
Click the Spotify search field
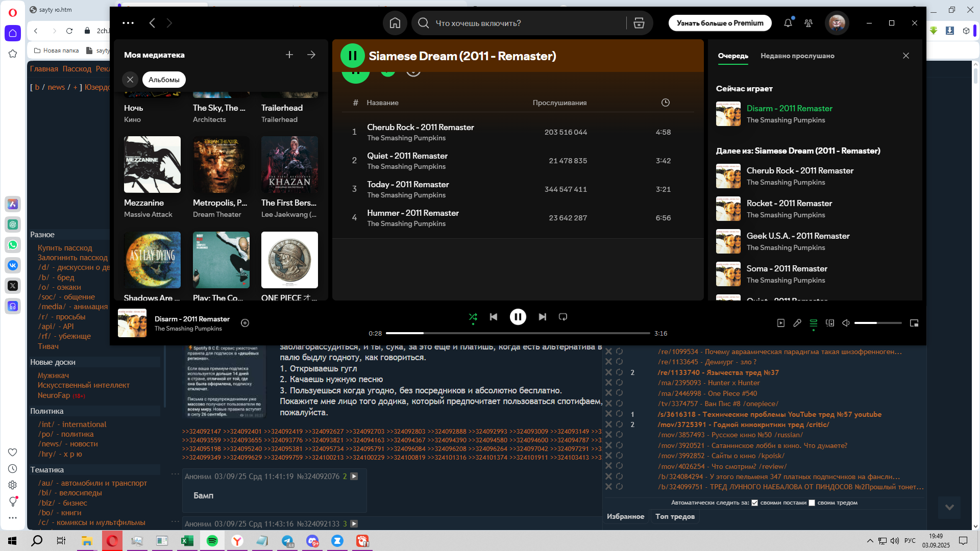[x=526, y=23]
